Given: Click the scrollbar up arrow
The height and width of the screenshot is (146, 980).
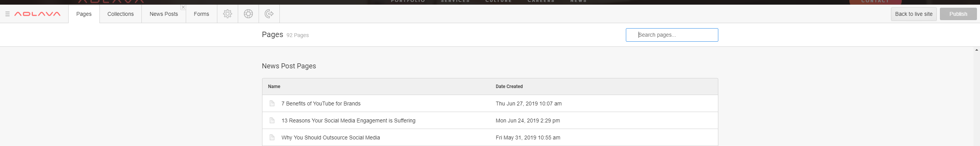Looking at the screenshot, I should click(977, 50).
